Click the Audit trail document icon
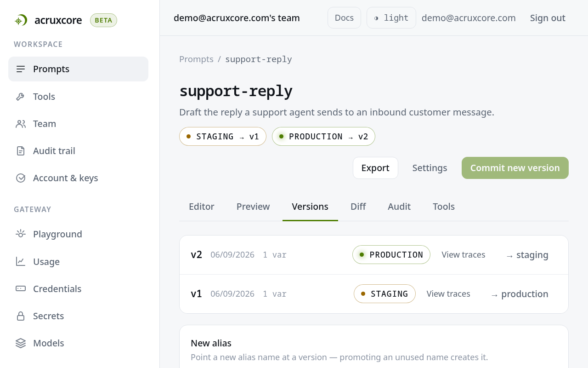 point(21,151)
